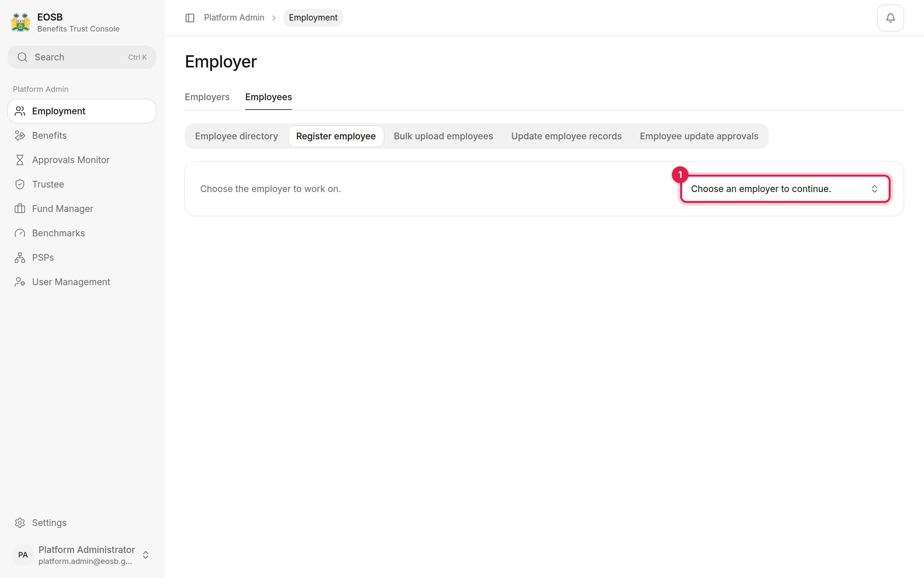Click 'Choose the employer to work on.' text

pos(270,189)
